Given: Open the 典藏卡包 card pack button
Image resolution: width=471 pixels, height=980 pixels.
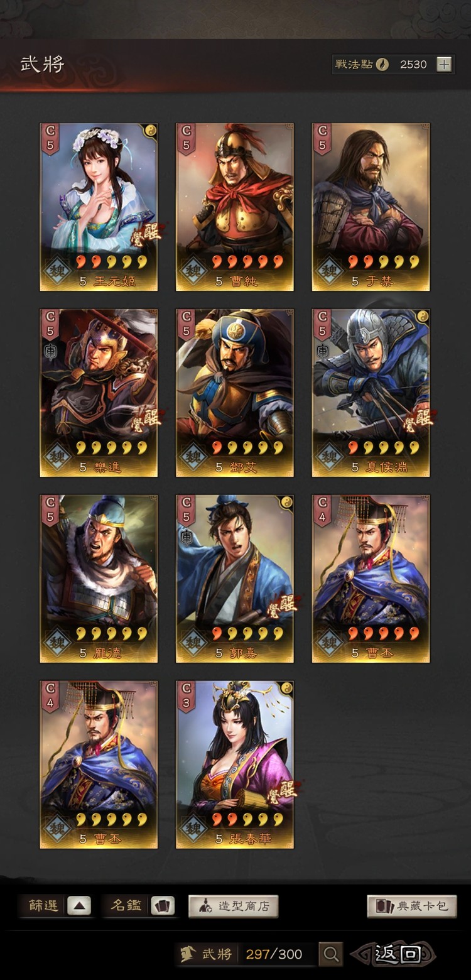Looking at the screenshot, I should pyautogui.click(x=412, y=906).
